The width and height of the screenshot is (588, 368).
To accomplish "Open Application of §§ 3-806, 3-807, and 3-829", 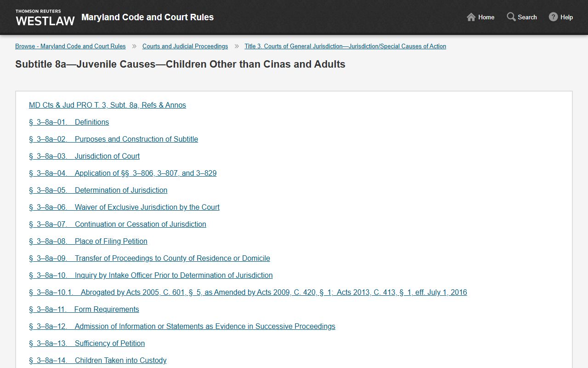I will 123,173.
